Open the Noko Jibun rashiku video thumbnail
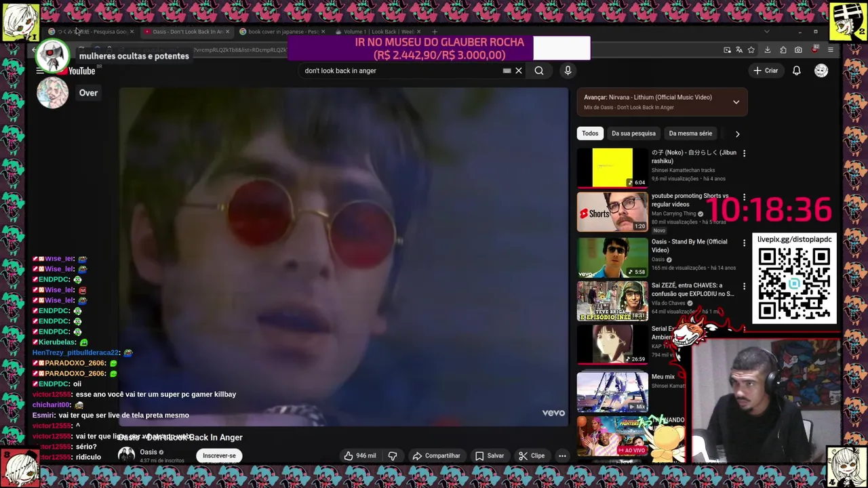The width and height of the screenshot is (868, 488). pos(612,167)
